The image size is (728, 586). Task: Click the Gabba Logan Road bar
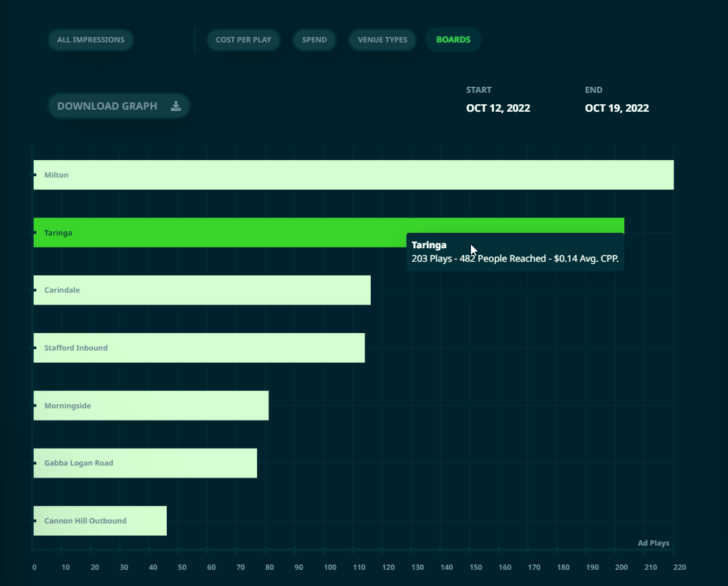point(145,463)
